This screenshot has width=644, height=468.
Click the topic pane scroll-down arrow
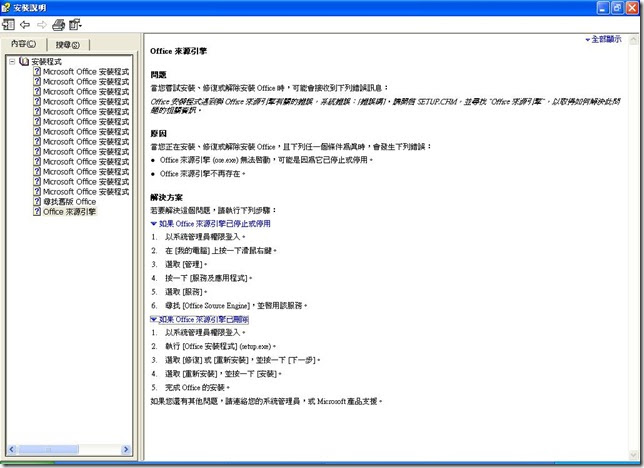pyautogui.click(x=634, y=455)
